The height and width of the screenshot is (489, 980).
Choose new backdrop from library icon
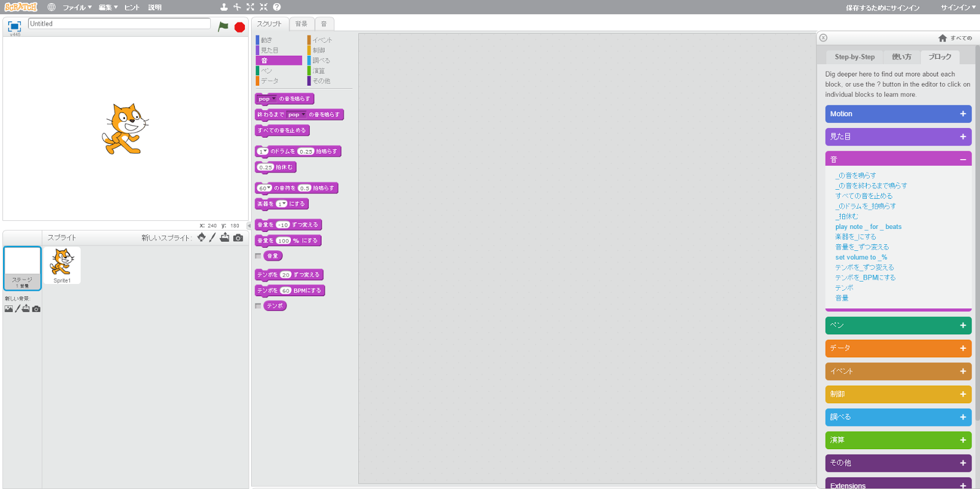tap(9, 309)
